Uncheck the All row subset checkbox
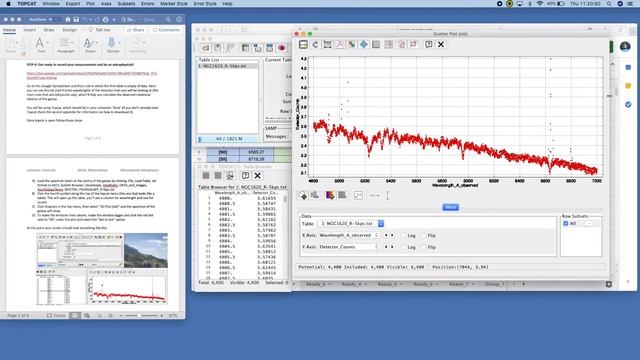 [566, 224]
